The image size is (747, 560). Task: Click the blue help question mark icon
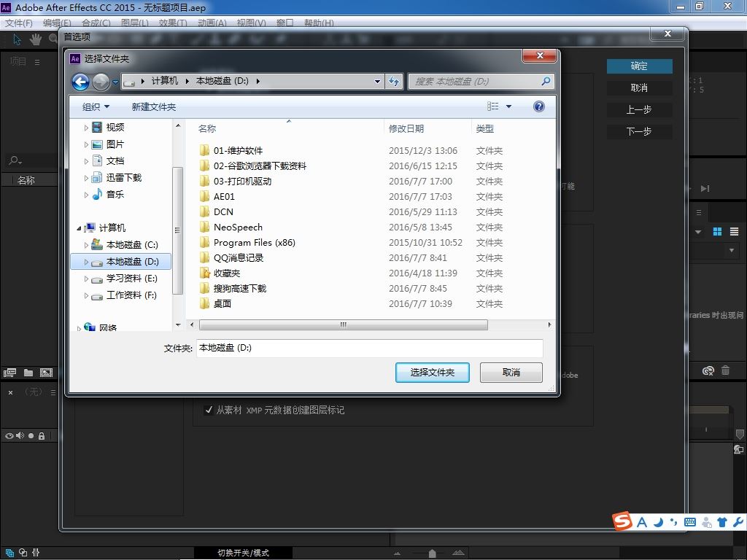[x=539, y=106]
